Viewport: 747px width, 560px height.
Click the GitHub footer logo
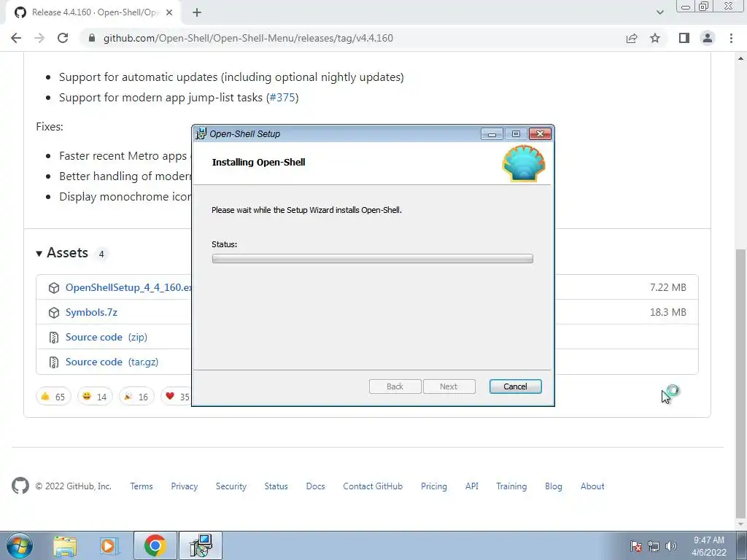pyautogui.click(x=20, y=486)
